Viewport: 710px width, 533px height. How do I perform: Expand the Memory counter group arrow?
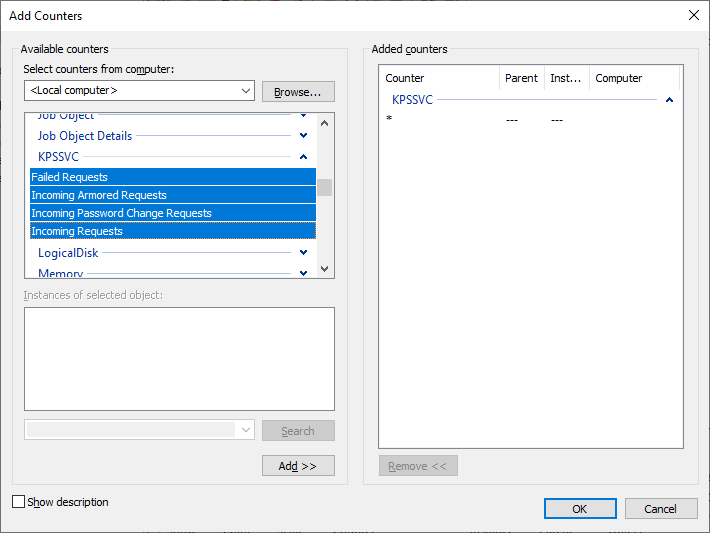click(x=303, y=272)
